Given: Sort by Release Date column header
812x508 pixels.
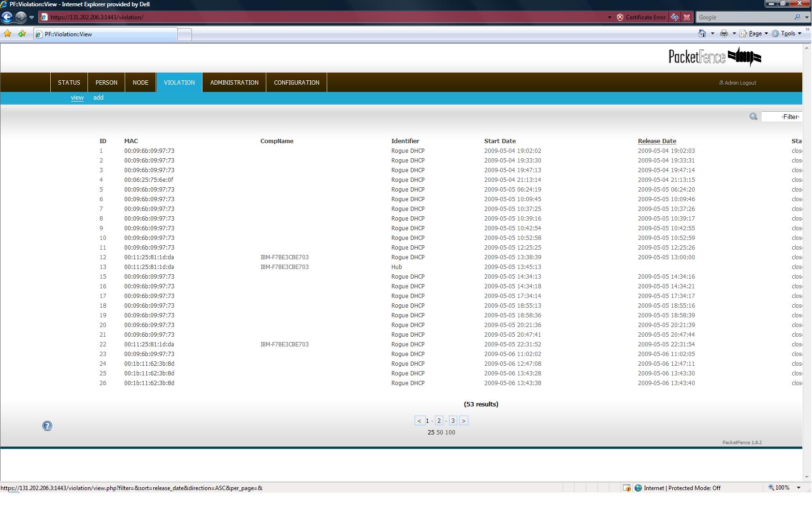Looking at the screenshot, I should pyautogui.click(x=656, y=141).
